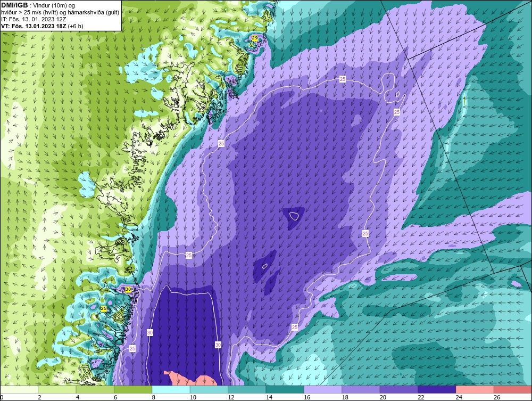Viewport: 532px width, 401px height.
Task: Click the scale value 18
Action: pos(345,397)
